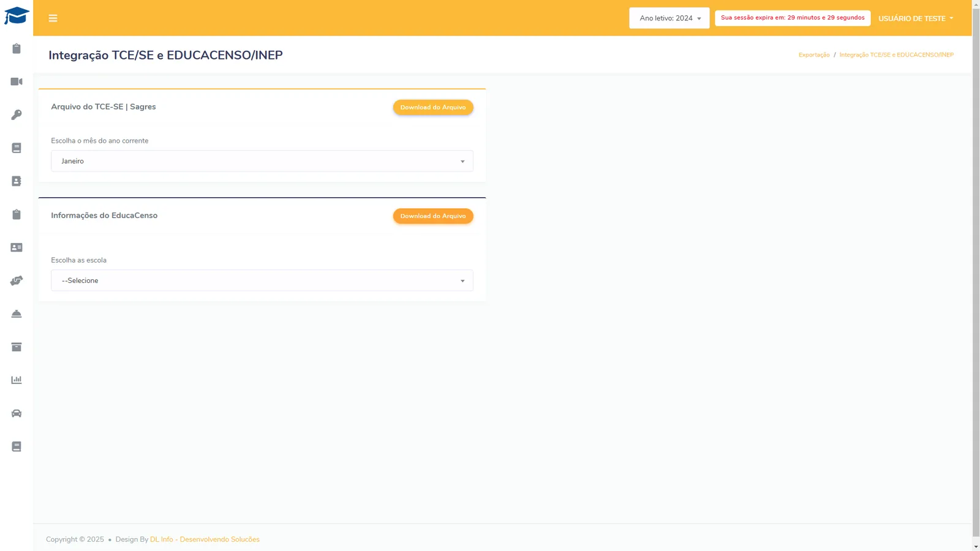Click the graduation cap logo
980x551 pixels.
click(x=17, y=16)
